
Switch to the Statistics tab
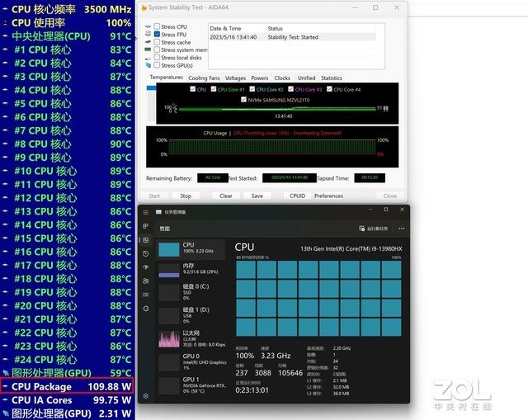[332, 78]
